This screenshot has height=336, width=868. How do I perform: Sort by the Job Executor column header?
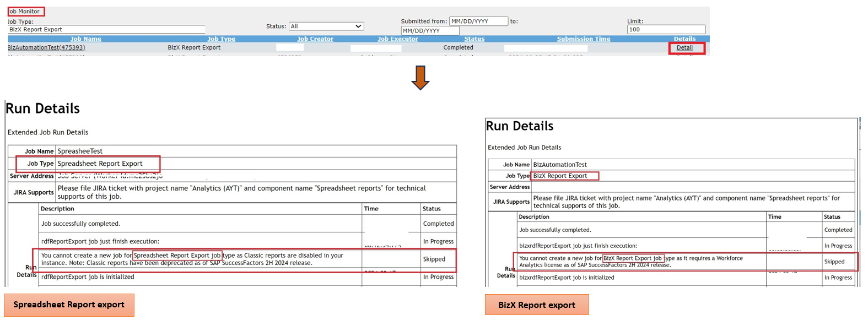[x=398, y=39]
